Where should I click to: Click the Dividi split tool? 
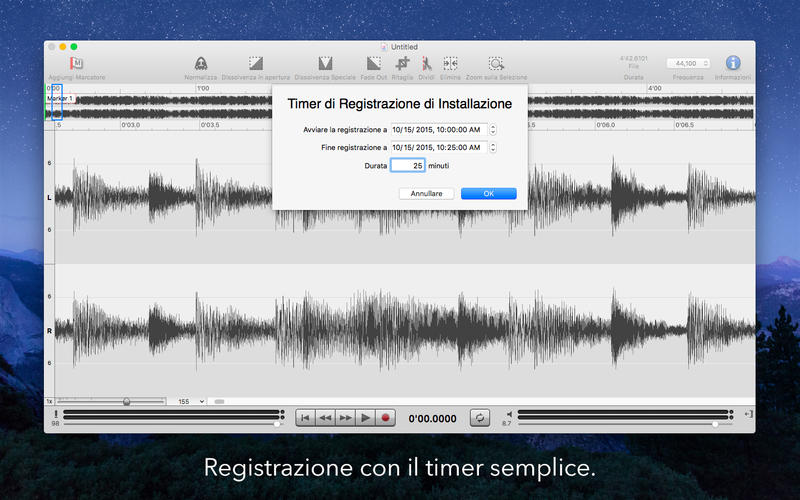click(x=426, y=64)
